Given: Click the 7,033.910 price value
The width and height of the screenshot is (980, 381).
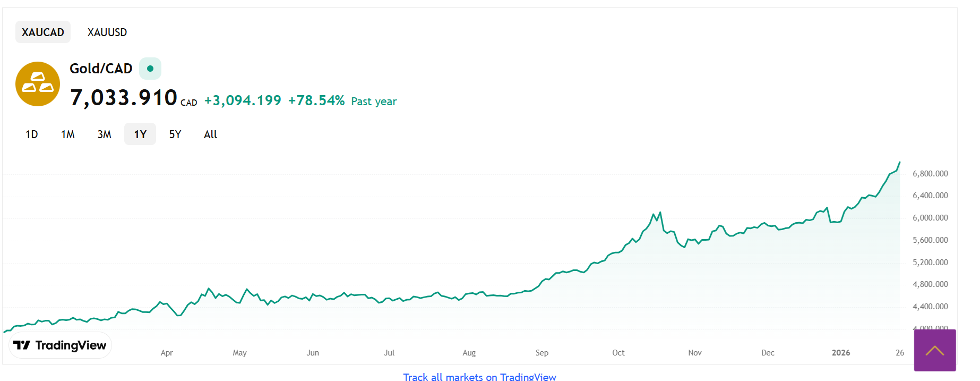Looking at the screenshot, I should coord(124,98).
